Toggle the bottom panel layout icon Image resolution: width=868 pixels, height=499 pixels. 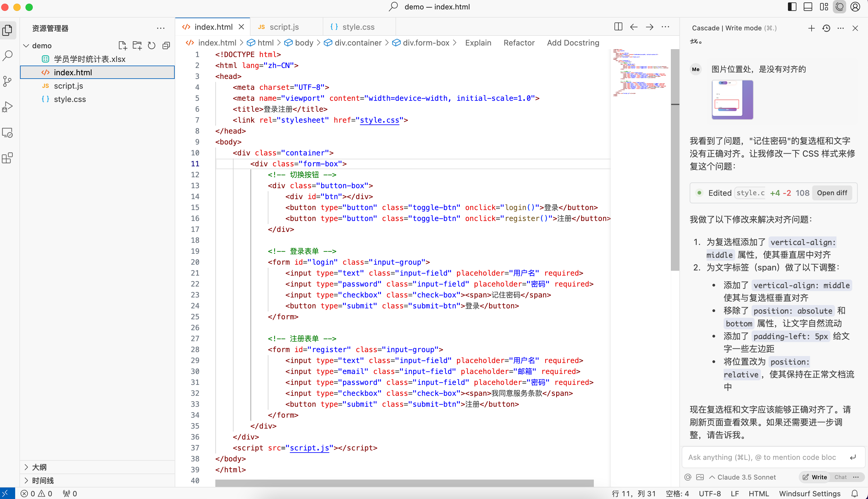(808, 7)
